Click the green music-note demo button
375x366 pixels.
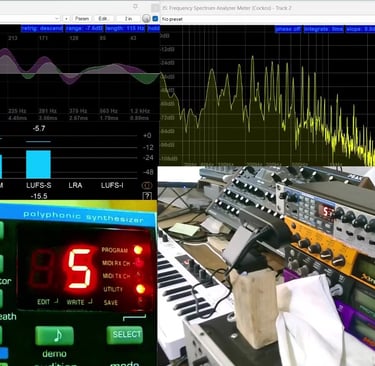55,336
